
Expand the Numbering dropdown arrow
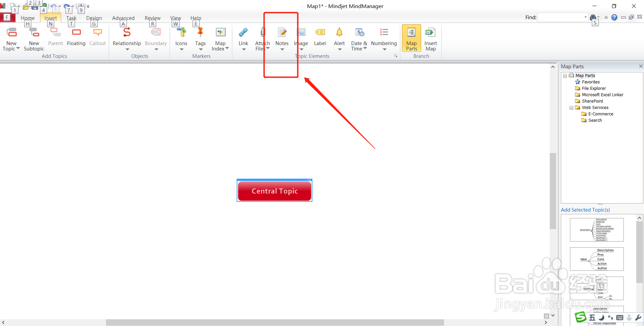pos(384,49)
